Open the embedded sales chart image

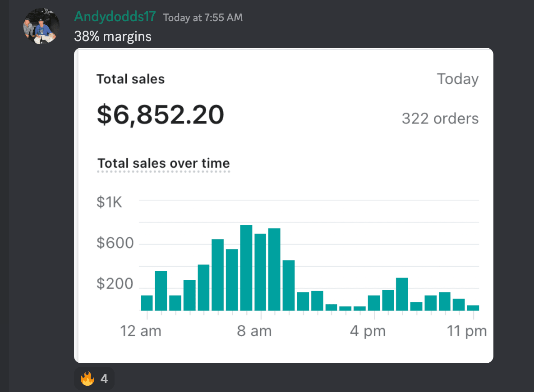(283, 205)
